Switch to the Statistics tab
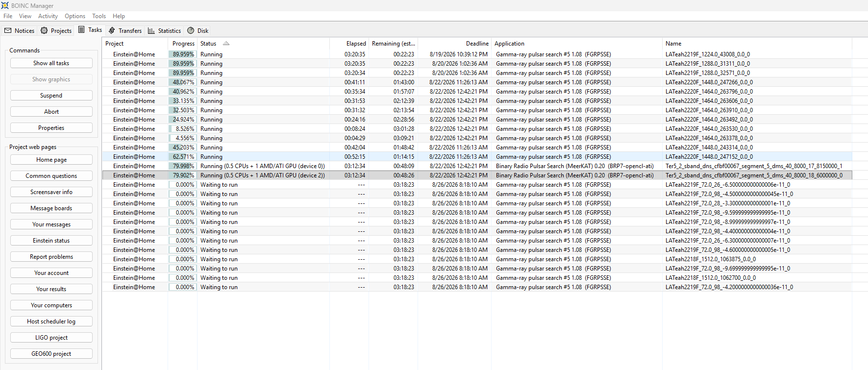868x370 pixels. coord(165,30)
